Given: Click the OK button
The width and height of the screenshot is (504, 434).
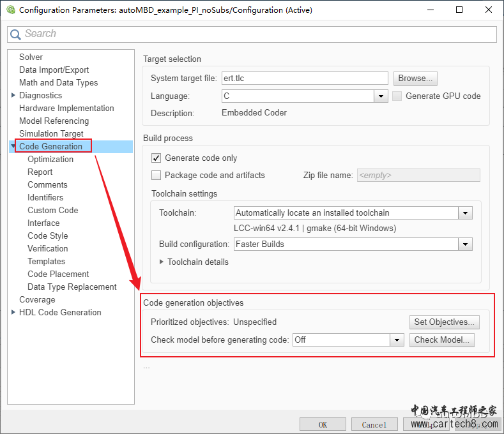Looking at the screenshot, I should pos(323,424).
